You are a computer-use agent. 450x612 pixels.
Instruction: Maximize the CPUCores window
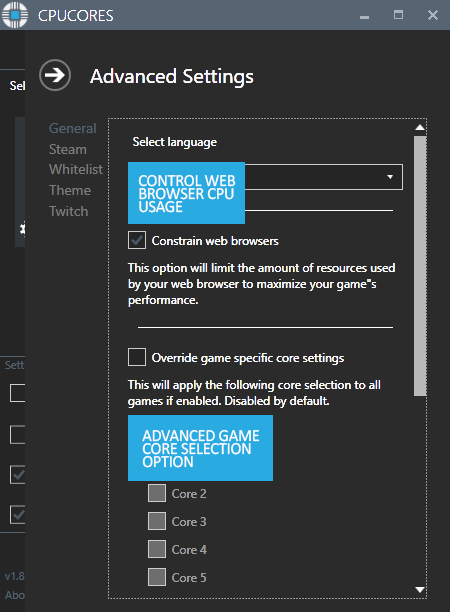pyautogui.click(x=398, y=15)
